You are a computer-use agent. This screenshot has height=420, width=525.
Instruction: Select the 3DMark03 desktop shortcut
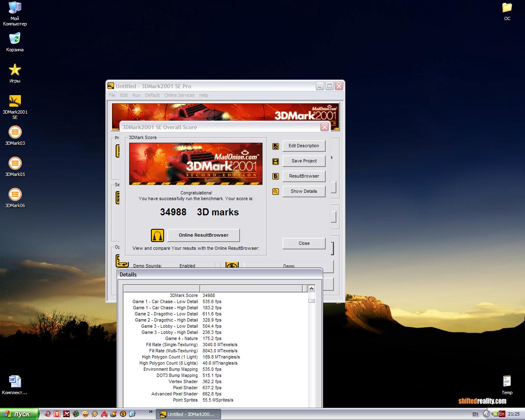coord(15,136)
